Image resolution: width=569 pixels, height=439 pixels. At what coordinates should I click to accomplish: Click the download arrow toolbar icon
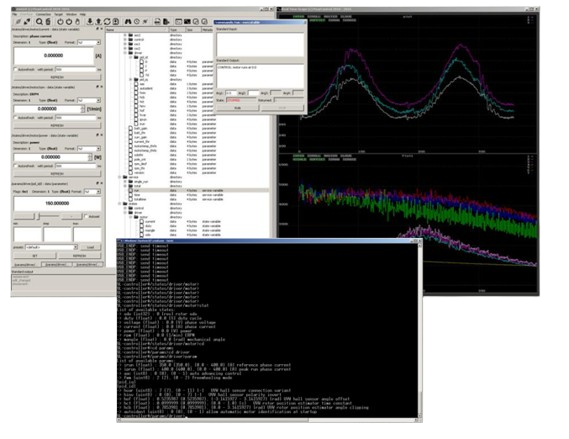point(90,22)
